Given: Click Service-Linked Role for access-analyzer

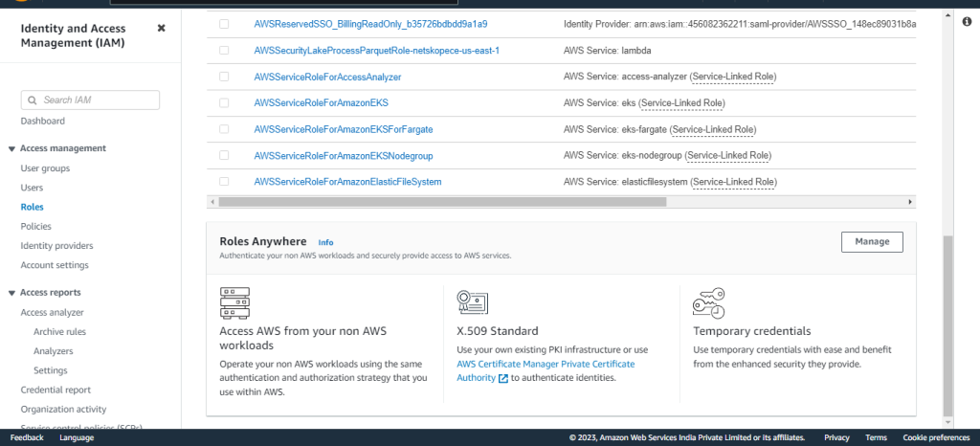Looking at the screenshot, I should (732, 77).
